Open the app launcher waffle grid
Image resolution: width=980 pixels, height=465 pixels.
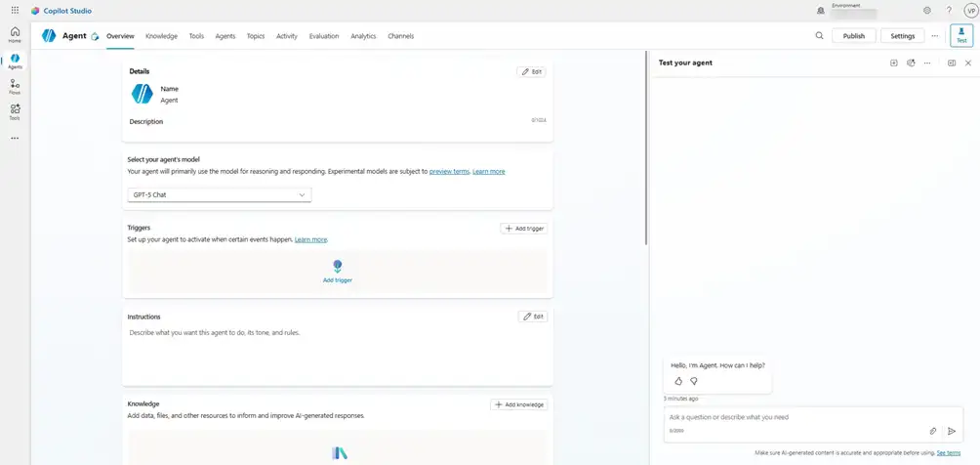tap(15, 10)
